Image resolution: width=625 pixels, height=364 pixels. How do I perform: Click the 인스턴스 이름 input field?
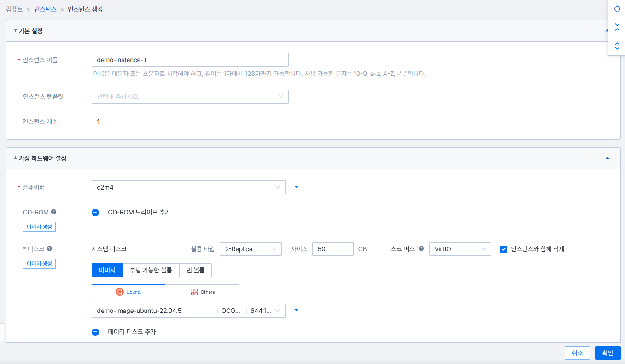pyautogui.click(x=190, y=60)
